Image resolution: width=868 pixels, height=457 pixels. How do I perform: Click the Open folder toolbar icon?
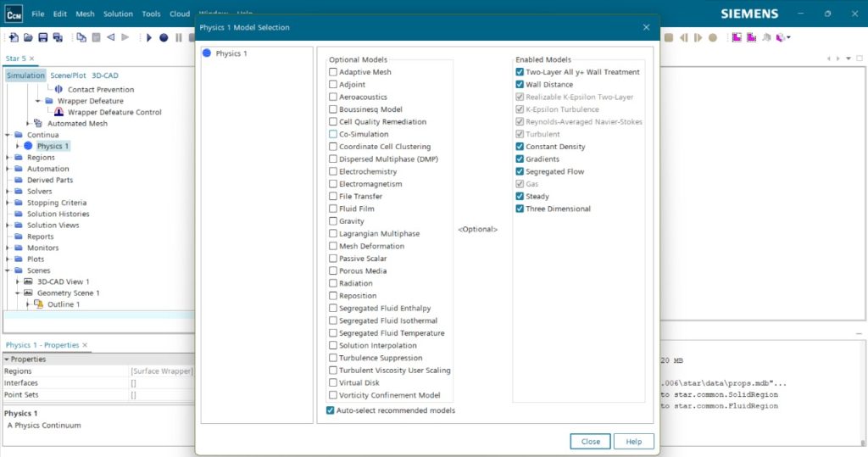pos(28,37)
